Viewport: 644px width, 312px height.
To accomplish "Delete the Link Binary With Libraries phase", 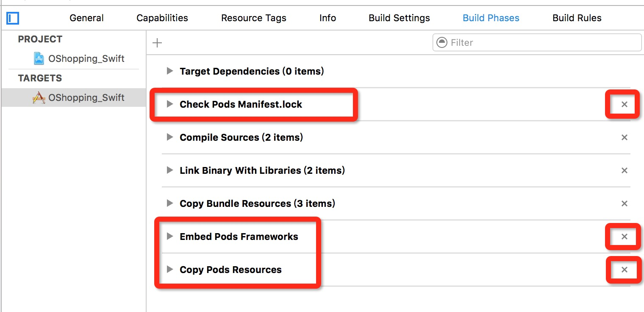I will point(624,170).
